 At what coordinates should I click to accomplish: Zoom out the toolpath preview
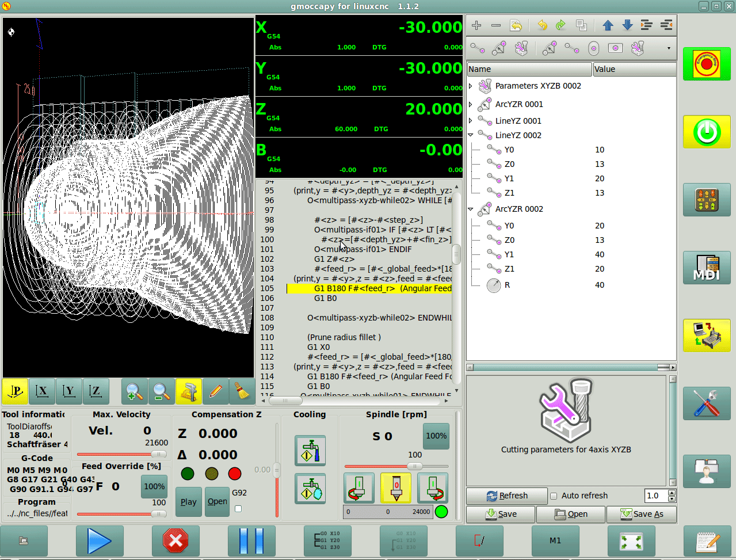[162, 391]
